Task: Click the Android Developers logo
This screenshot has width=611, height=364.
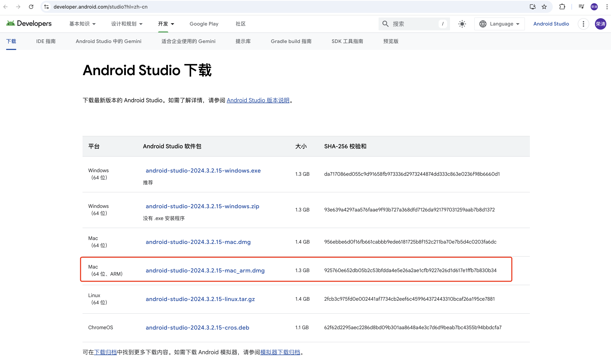Action: coord(29,24)
